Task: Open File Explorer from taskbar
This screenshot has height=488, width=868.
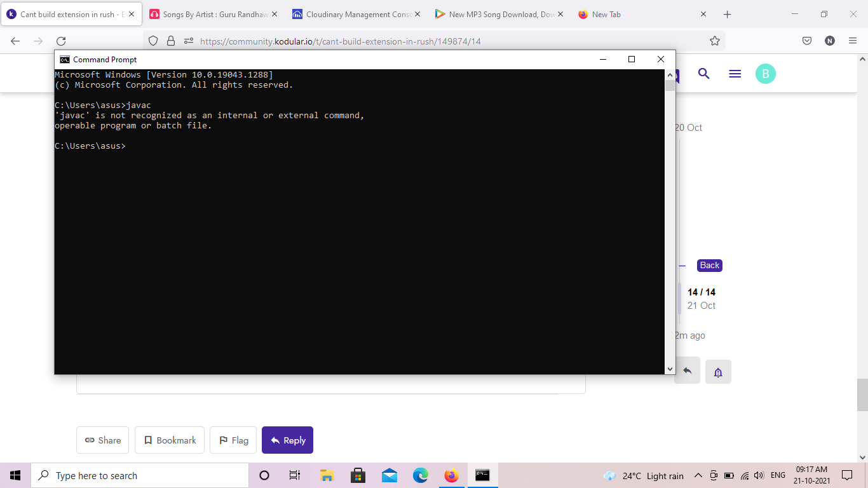Action: 327,475
